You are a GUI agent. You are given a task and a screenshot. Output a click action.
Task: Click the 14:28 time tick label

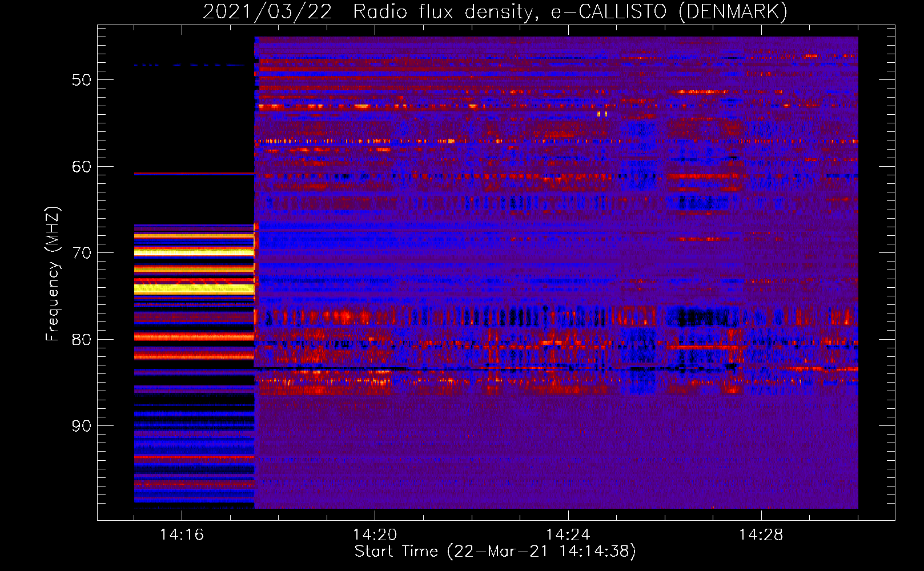coord(761,535)
